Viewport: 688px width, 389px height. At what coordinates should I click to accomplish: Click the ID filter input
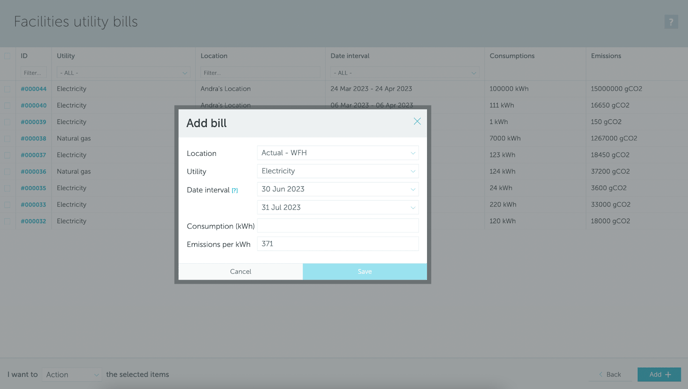[33, 73]
